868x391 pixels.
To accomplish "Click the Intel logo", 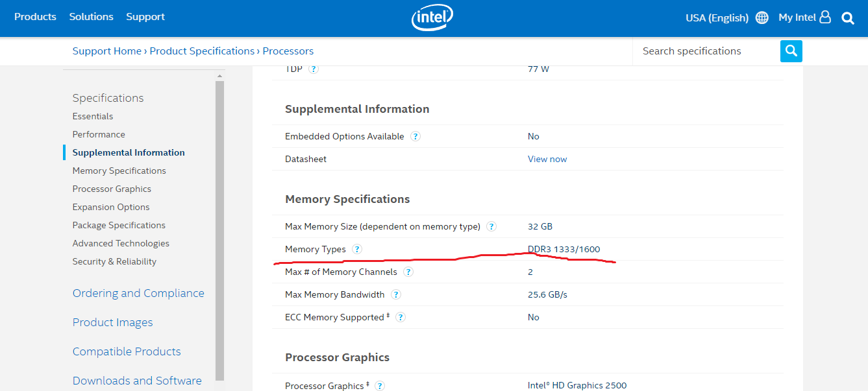I will [432, 18].
